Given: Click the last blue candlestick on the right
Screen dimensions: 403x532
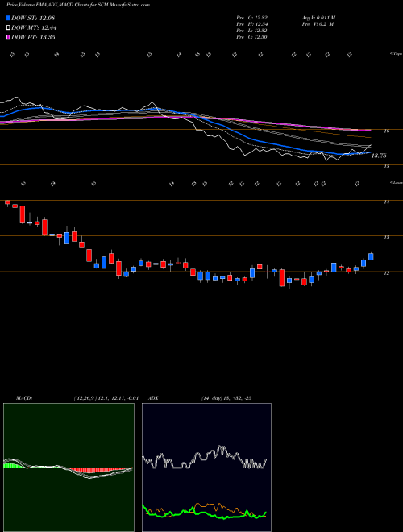Looking at the screenshot, I should point(371,256).
